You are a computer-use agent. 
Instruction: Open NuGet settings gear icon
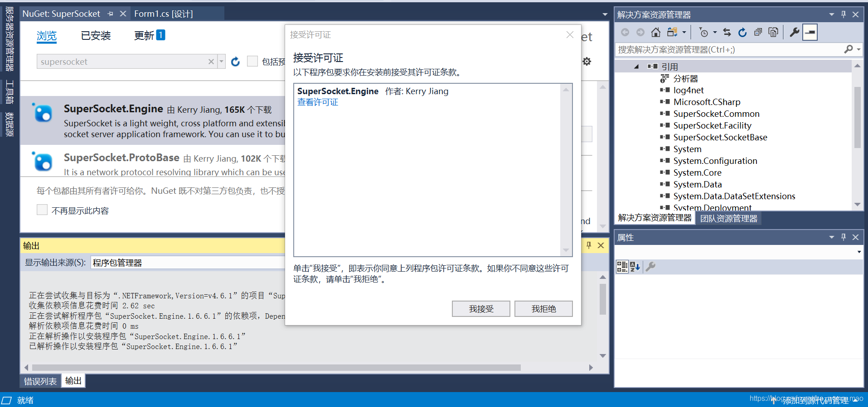pyautogui.click(x=587, y=61)
